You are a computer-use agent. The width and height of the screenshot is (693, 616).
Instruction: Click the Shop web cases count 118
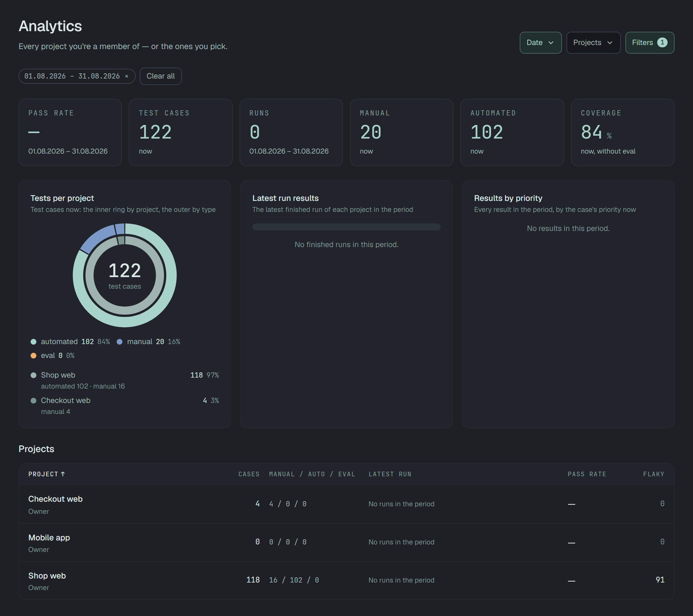coord(253,580)
